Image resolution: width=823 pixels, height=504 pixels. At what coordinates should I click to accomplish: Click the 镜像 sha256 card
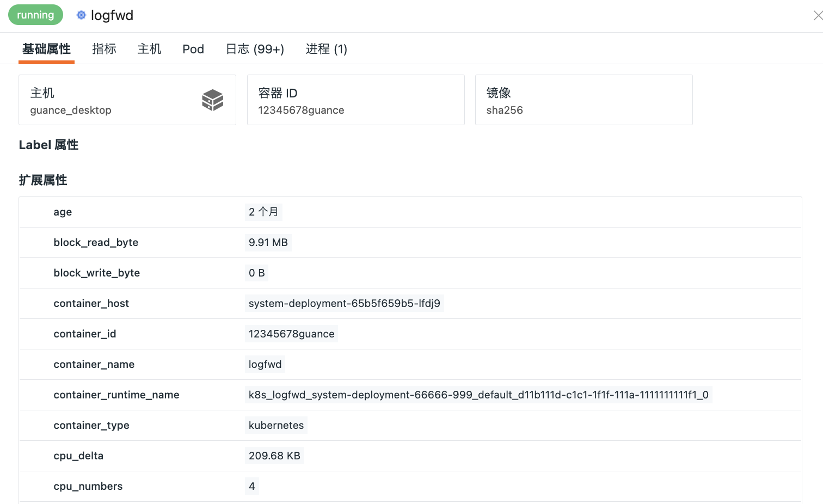click(584, 100)
